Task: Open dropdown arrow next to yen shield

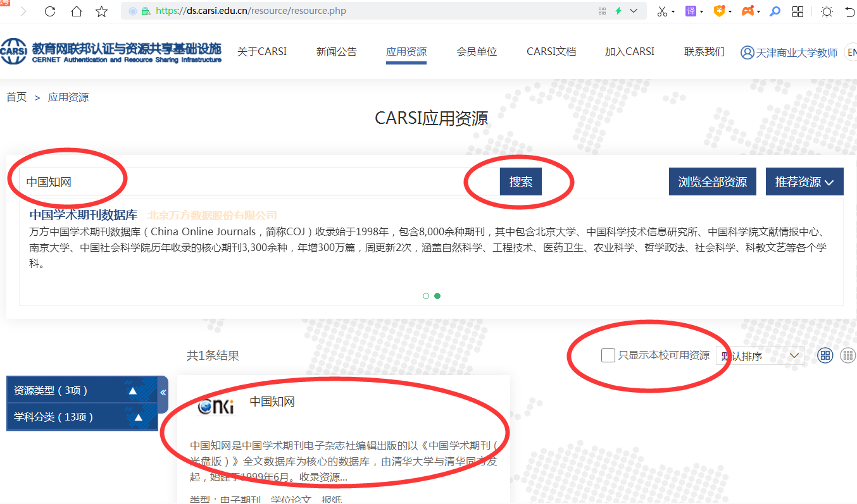Action: tap(730, 11)
